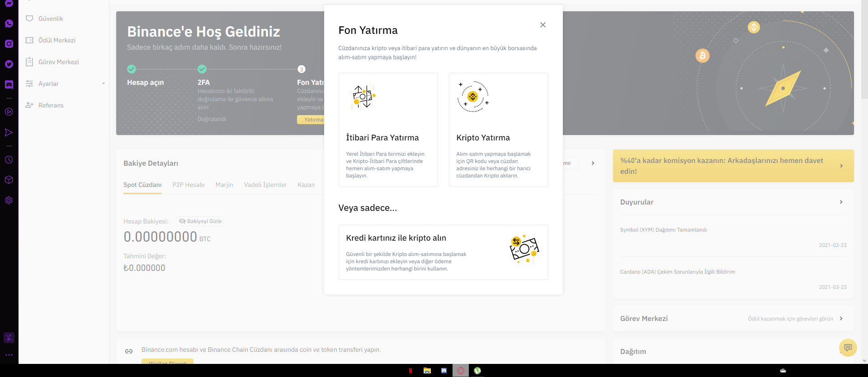Open Extensions cube icon in the sidebar
868x377 pixels.
click(9, 180)
